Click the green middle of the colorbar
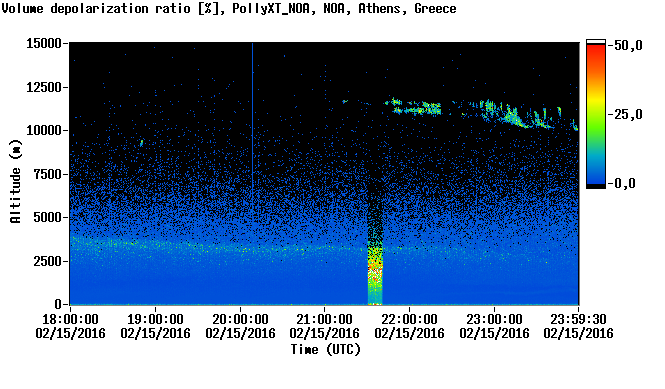This screenshot has width=665, height=389. [x=596, y=119]
